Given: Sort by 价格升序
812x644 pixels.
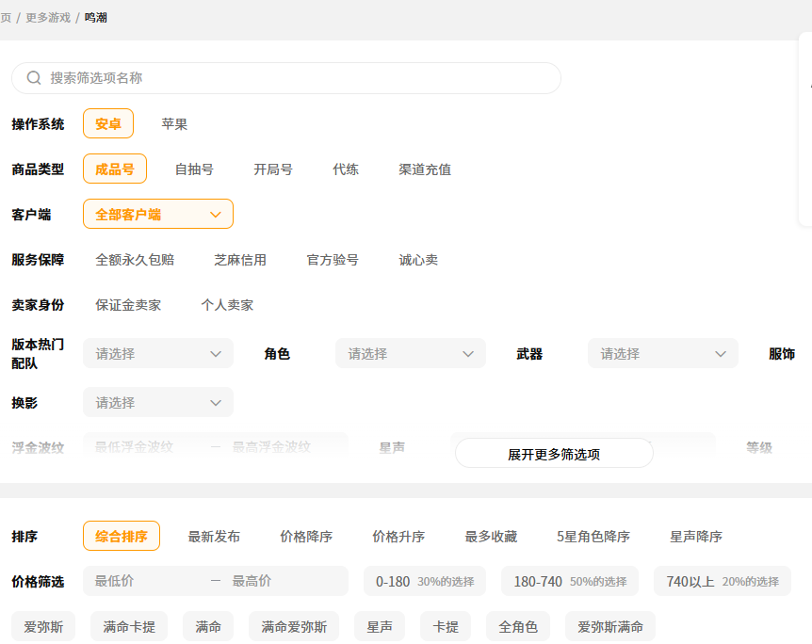Looking at the screenshot, I should pos(398,537).
